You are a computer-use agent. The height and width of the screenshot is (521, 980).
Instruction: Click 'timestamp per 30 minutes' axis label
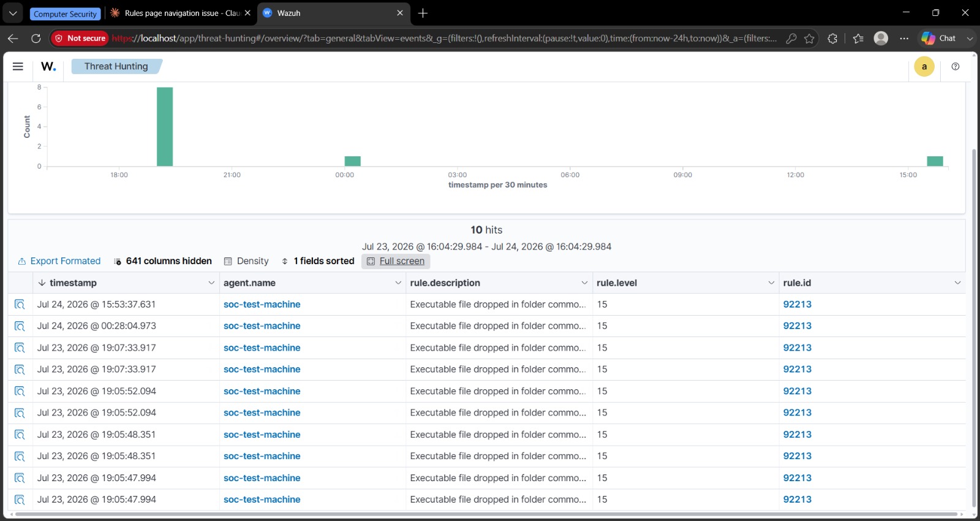(x=497, y=185)
